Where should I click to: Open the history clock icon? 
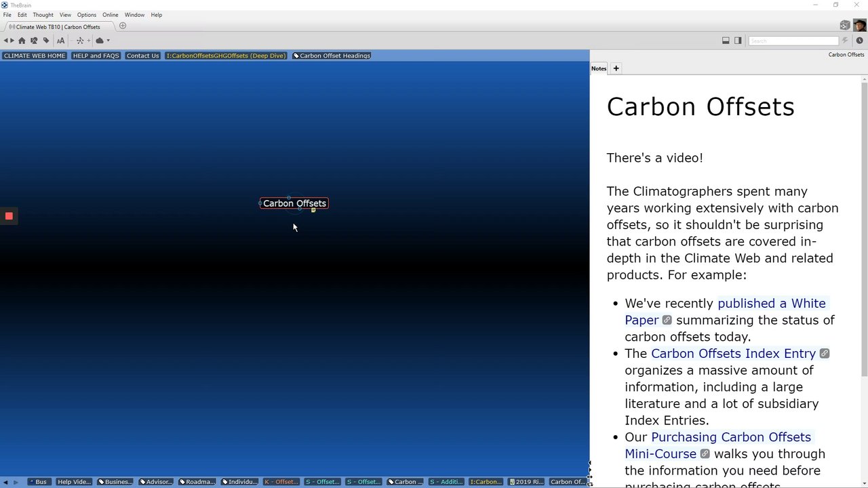859,41
